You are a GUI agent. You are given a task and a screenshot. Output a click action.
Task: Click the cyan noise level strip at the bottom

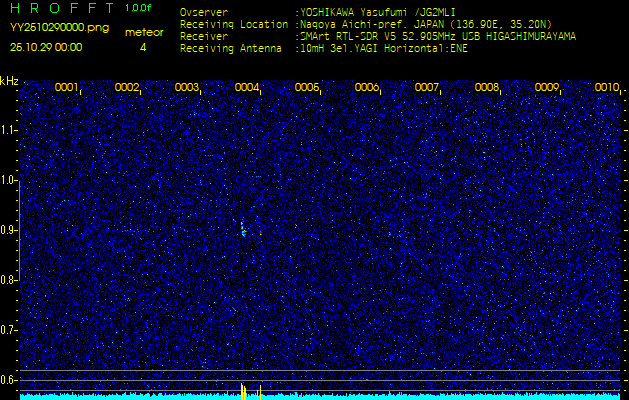[x=320, y=397]
